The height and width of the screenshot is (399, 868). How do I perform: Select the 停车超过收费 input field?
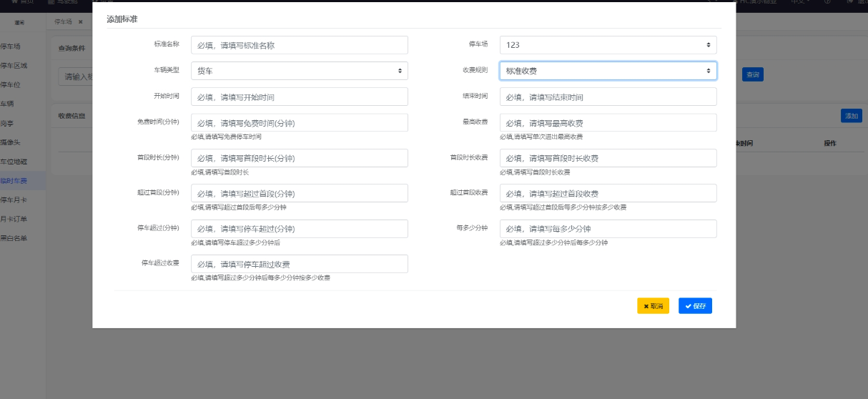point(299,264)
